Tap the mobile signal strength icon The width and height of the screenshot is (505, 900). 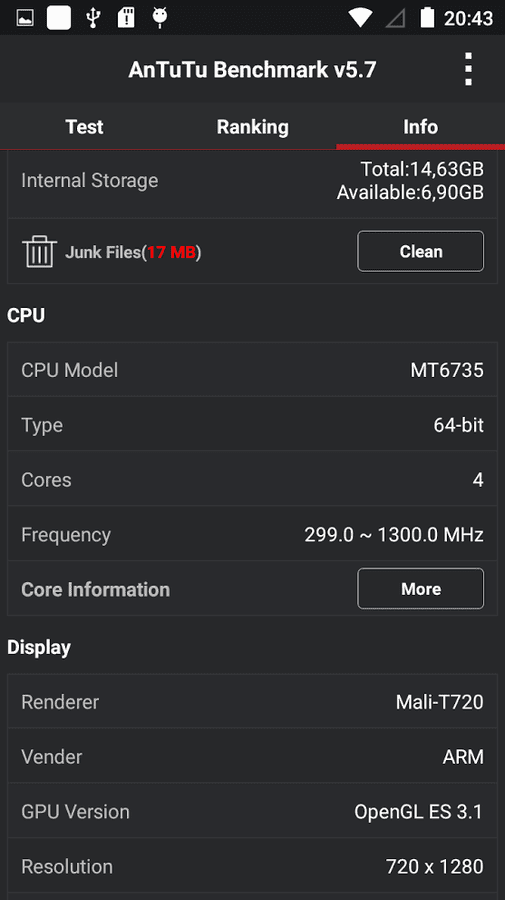click(395, 18)
